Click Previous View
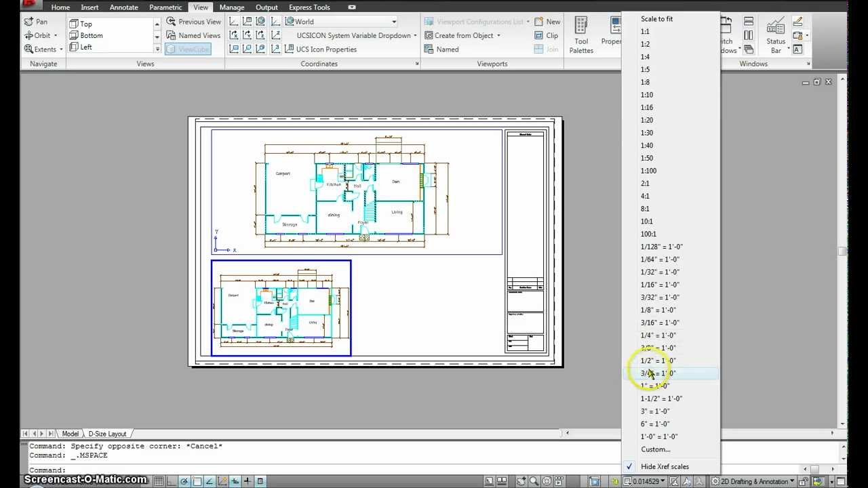Viewport: 868px width, 488px height. 193,22
